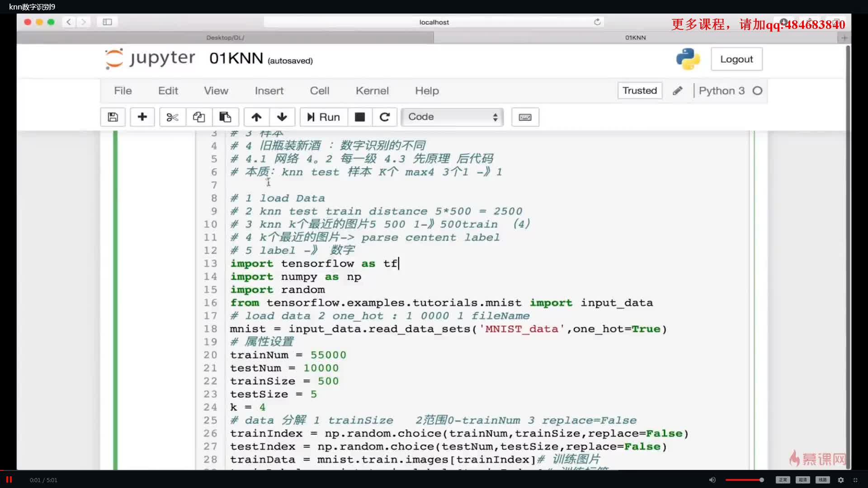The image size is (868, 488).
Task: Click the move cell down icon
Action: pyautogui.click(x=281, y=117)
